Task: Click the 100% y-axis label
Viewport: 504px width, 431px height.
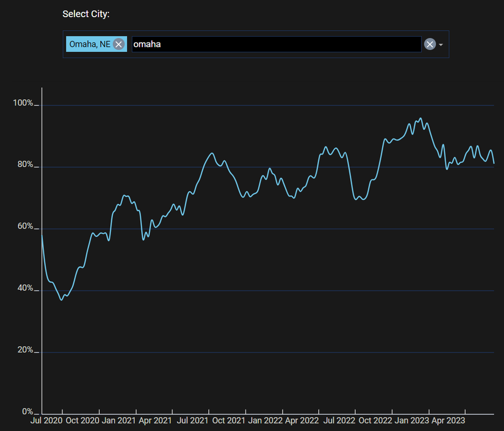Action: point(23,103)
